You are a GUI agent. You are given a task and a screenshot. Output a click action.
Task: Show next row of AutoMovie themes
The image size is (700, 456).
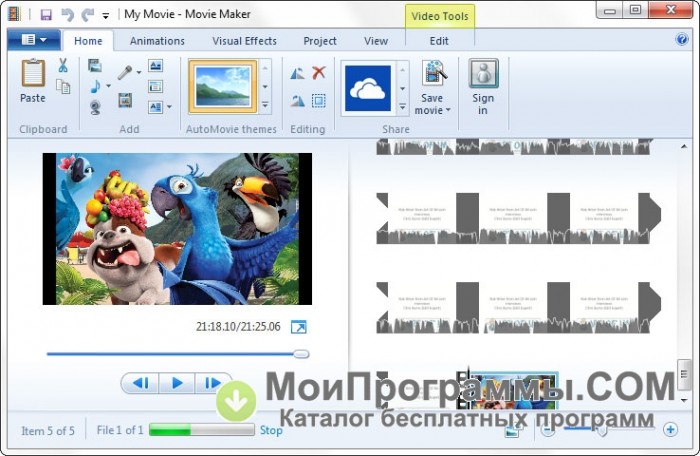point(265,87)
